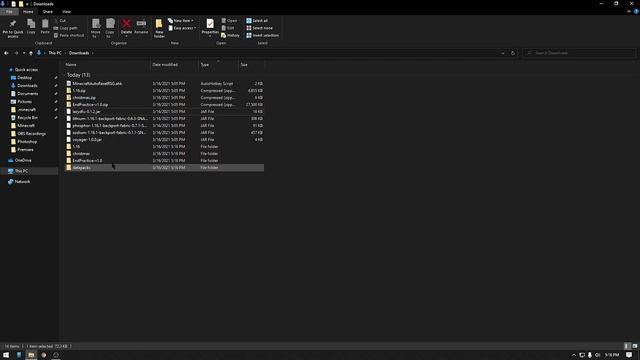Click History in the ribbon
The image size is (640, 360).
pos(230,36)
